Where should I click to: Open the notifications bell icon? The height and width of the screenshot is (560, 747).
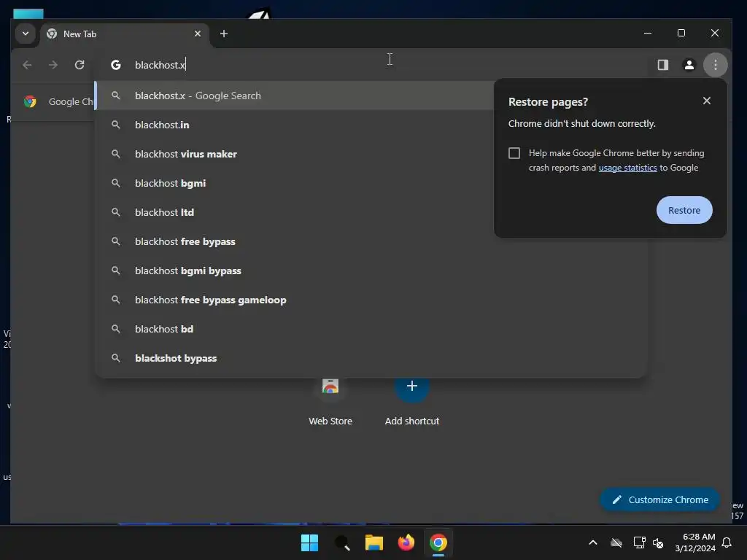coord(727,542)
